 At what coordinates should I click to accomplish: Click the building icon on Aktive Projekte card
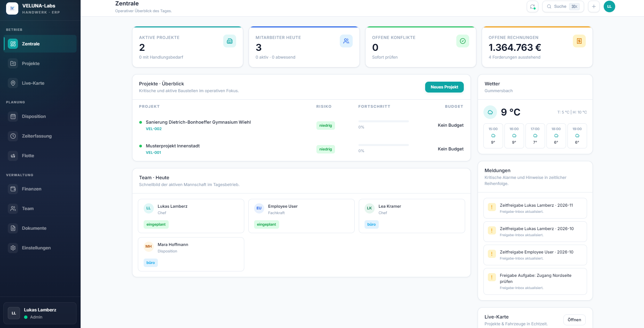coord(230,41)
